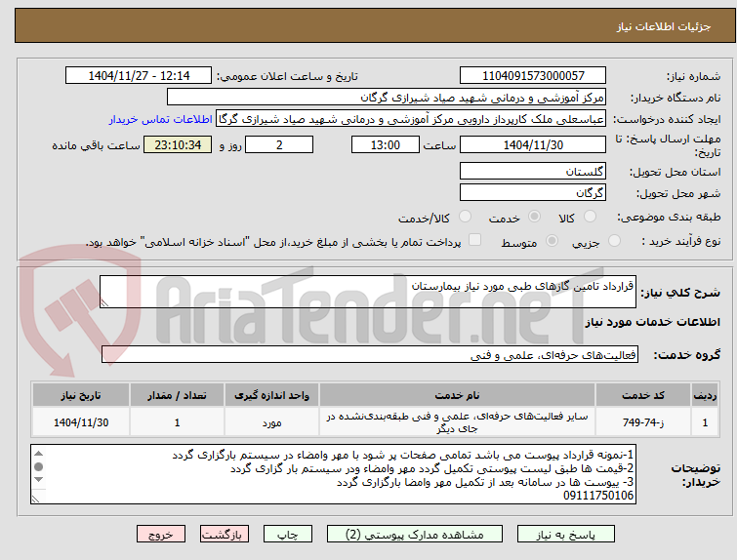Click the شماره نیاز number field
This screenshot has height=560, width=737.
point(533,76)
